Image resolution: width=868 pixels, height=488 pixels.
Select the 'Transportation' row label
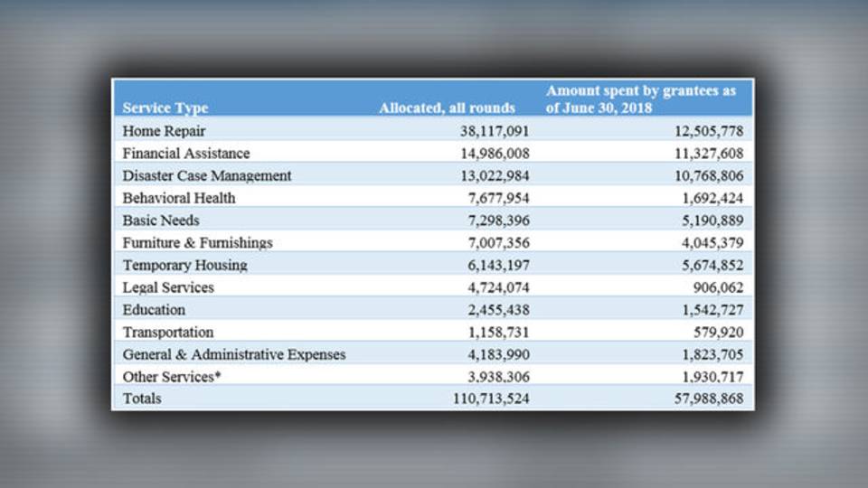click(x=168, y=333)
